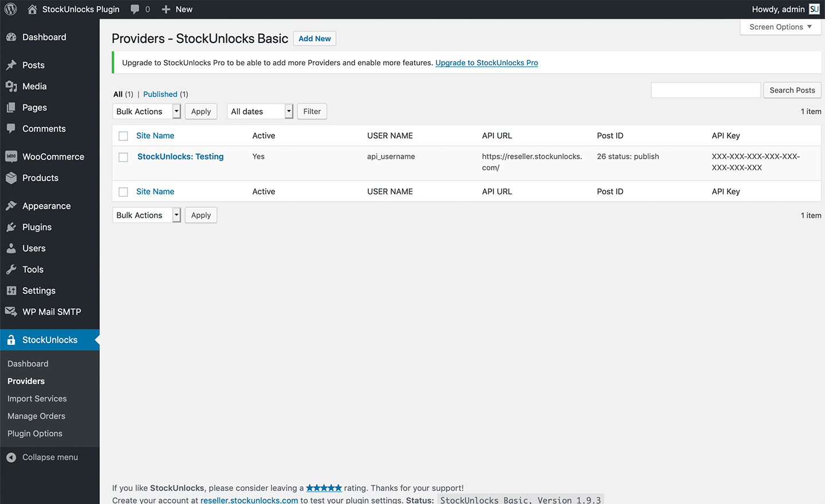Toggle select-all checkbox in table header
825x504 pixels.
click(x=123, y=136)
